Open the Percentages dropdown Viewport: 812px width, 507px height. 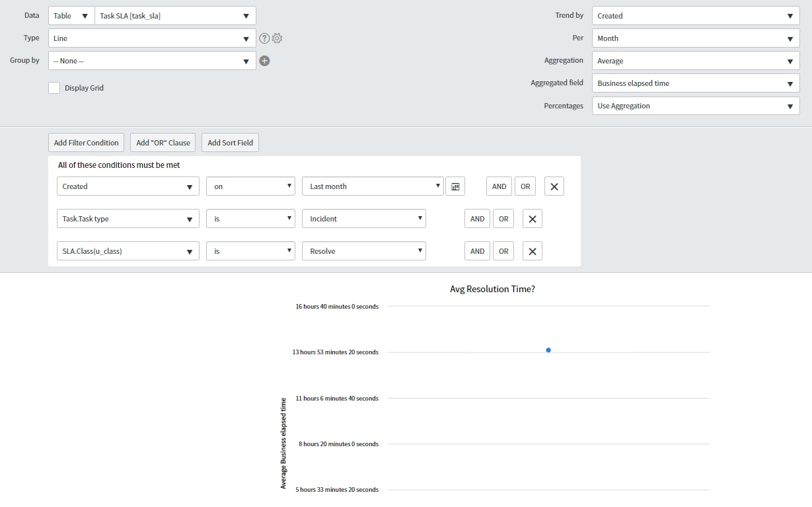[696, 106]
